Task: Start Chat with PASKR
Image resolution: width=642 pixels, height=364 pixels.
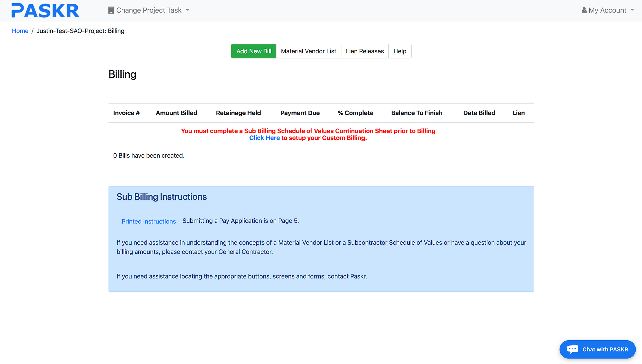Action: tap(605, 349)
